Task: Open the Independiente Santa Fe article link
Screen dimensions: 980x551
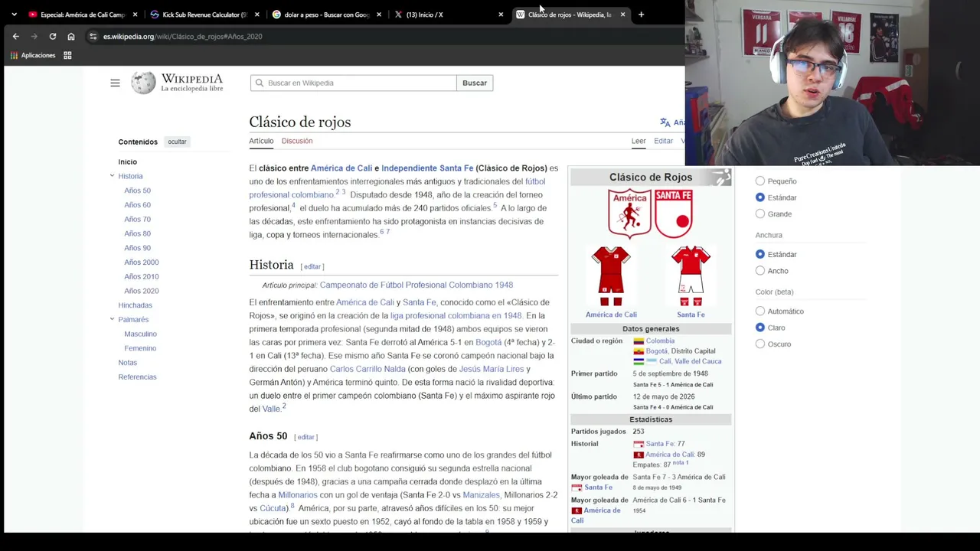Action: point(427,168)
